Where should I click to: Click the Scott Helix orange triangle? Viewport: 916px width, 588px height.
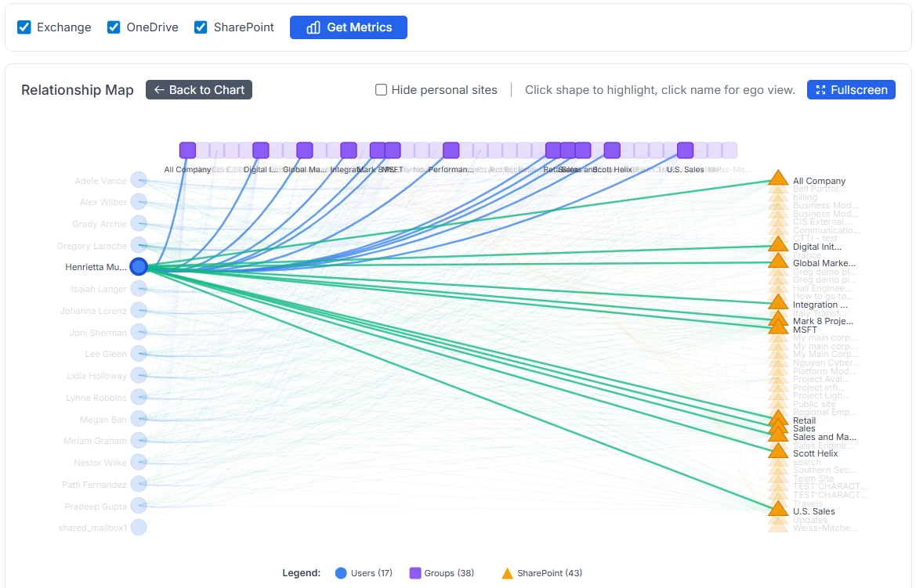click(x=778, y=451)
